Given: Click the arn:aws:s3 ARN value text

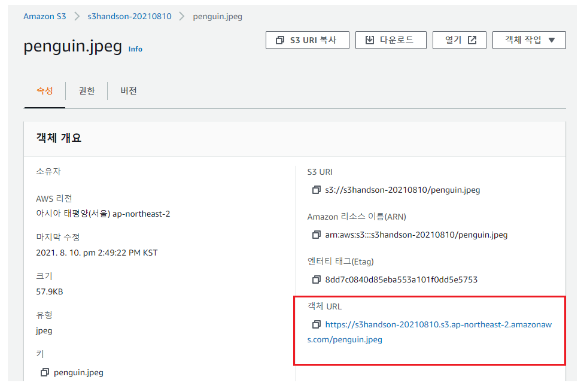Looking at the screenshot, I should 416,235.
